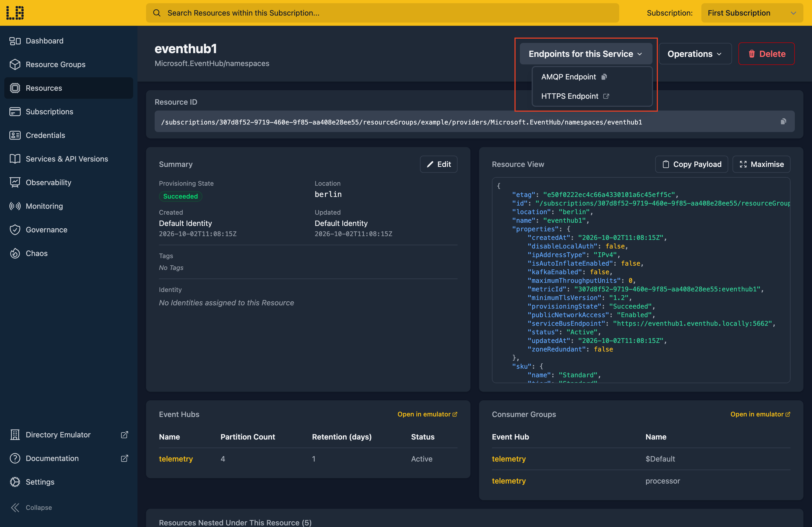Click copy icon next to AMQP Endpoint
Viewport: 812px width, 527px height.
click(604, 77)
